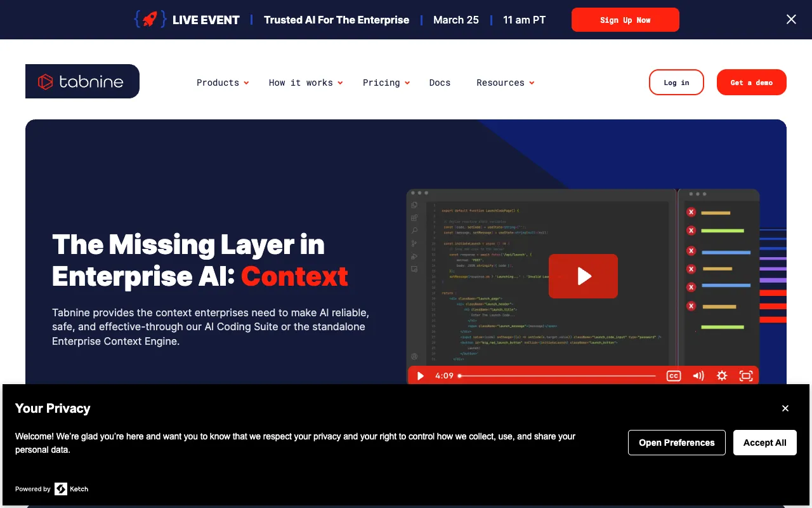The height and width of the screenshot is (508, 812).
Task: Click the Tabnine logo
Action: coord(82,81)
